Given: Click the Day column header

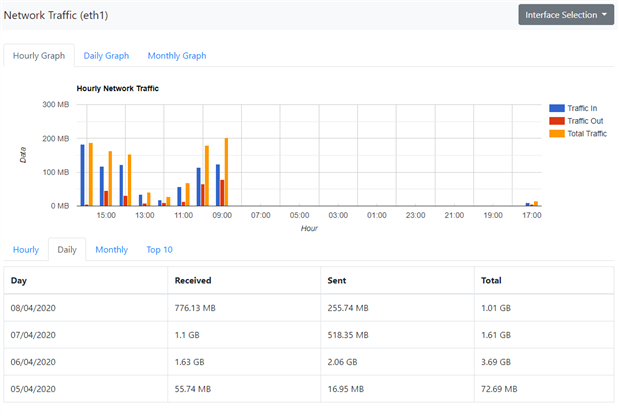Looking at the screenshot, I should 20,281.
